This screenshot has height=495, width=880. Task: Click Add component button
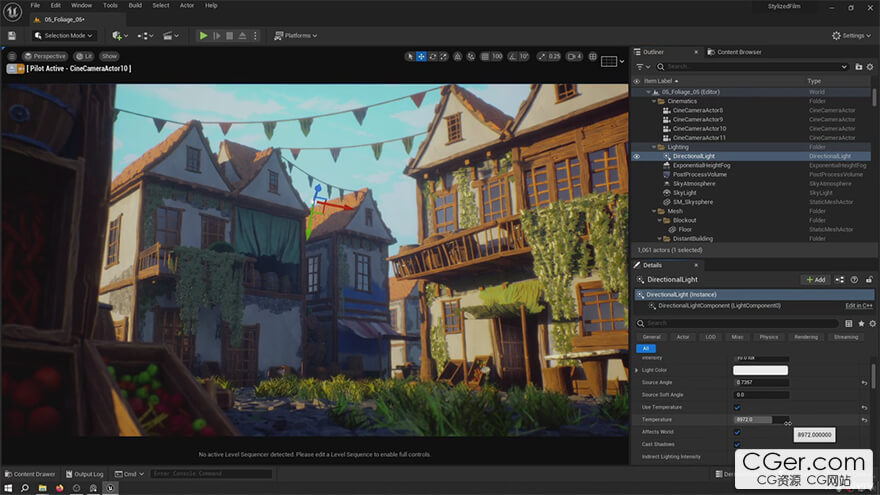point(815,279)
